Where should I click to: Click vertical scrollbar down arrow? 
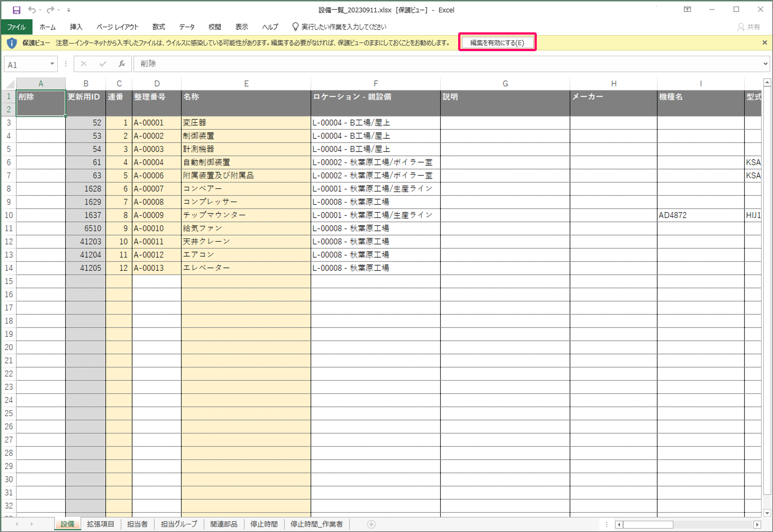[x=767, y=513]
